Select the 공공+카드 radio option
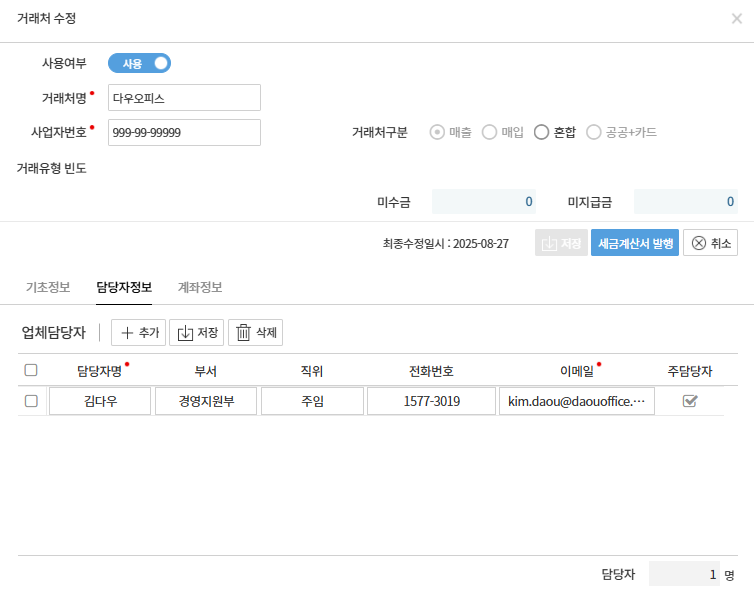This screenshot has height=593, width=754. 594,132
